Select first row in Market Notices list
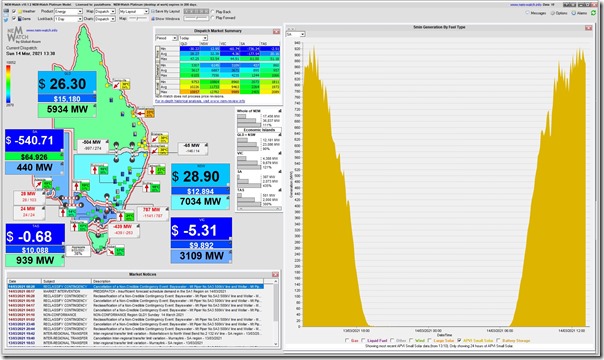This screenshot has height=360, width=604. (135, 287)
